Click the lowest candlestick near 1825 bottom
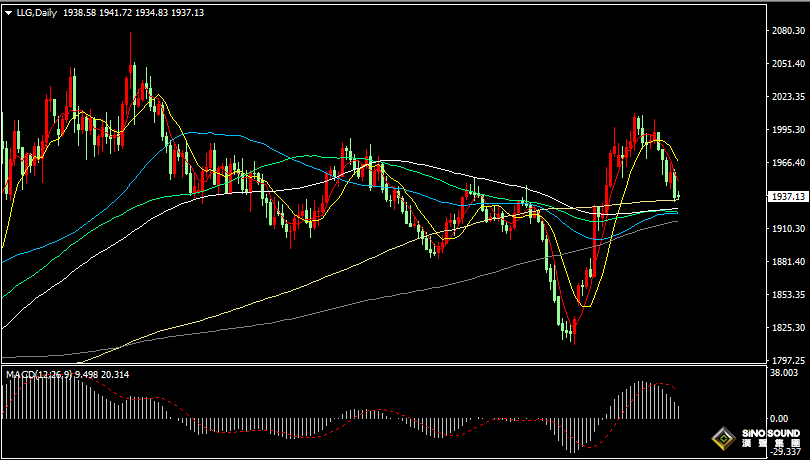 [573, 338]
